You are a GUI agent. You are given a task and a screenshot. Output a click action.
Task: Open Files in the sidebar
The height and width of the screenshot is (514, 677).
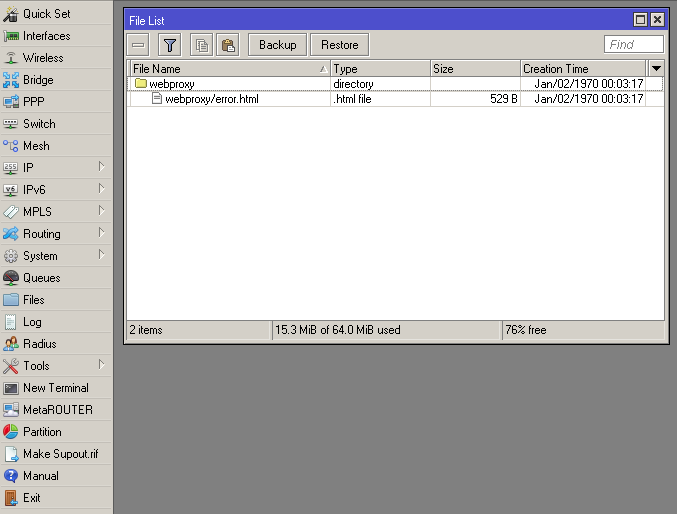tap(56, 300)
